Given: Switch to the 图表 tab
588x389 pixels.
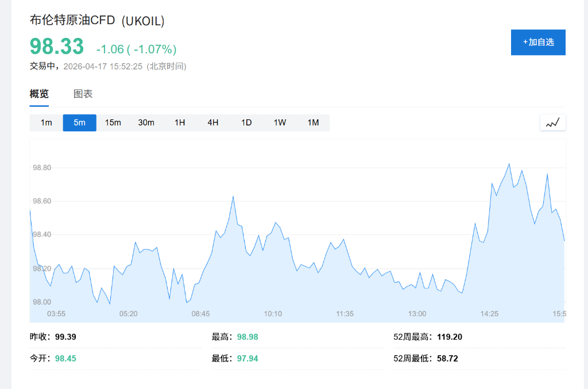Looking at the screenshot, I should pyautogui.click(x=84, y=94).
